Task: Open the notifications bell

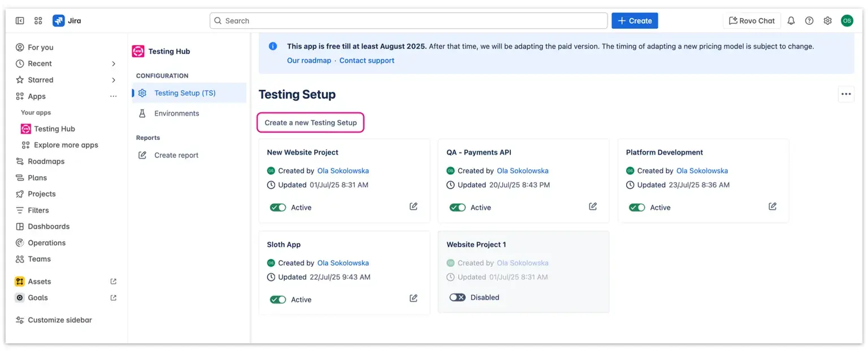Action: (x=791, y=20)
